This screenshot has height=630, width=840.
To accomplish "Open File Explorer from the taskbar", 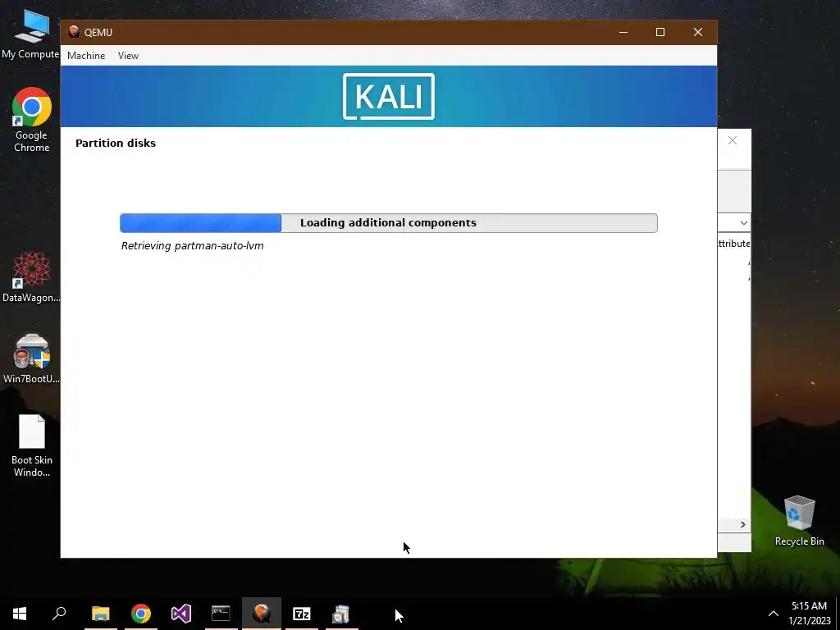I will [x=100, y=614].
